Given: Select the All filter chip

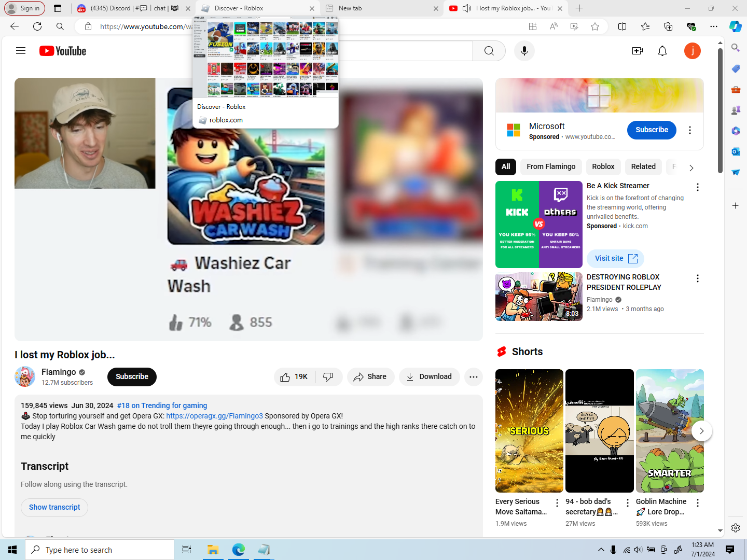Looking at the screenshot, I should click(506, 166).
